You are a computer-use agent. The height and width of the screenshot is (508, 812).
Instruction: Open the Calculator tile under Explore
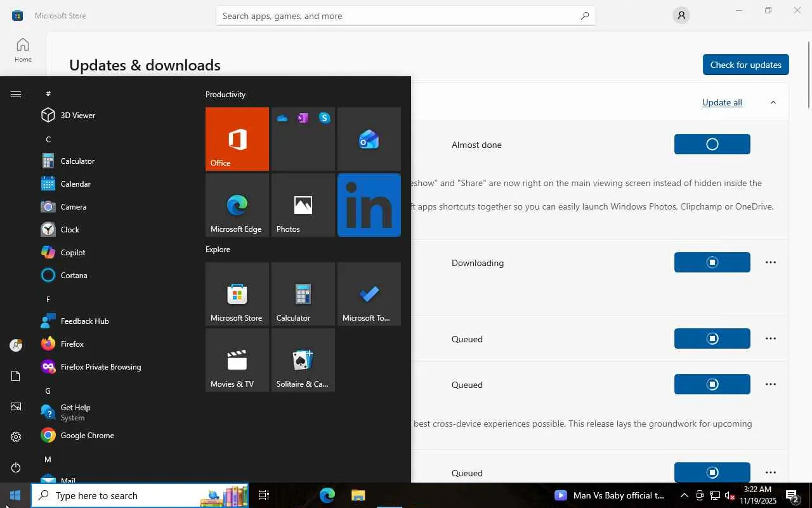303,294
